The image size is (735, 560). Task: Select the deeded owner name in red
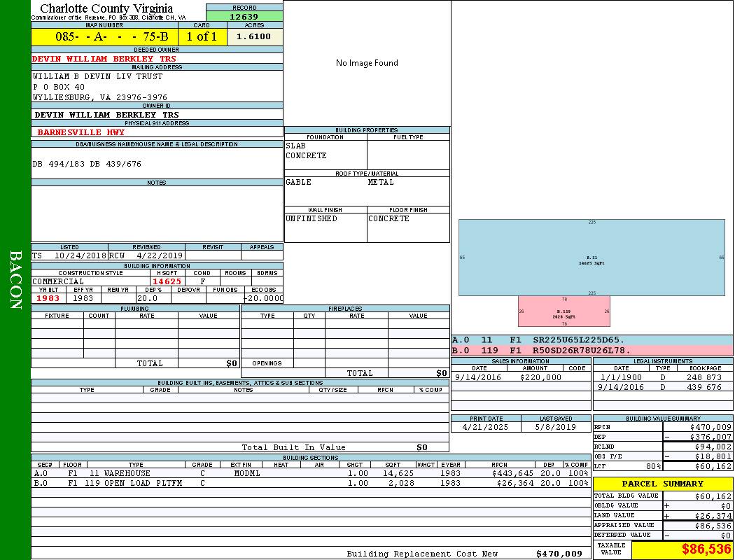pyautogui.click(x=104, y=59)
